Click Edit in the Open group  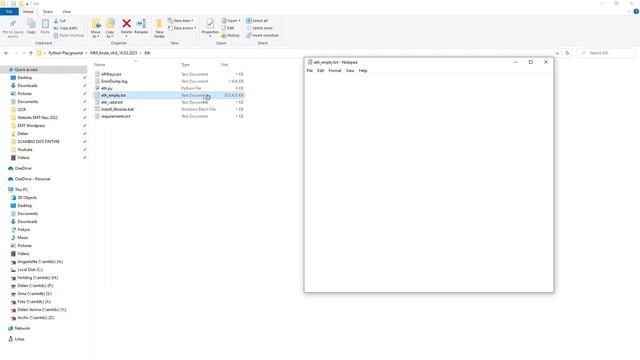(228, 28)
